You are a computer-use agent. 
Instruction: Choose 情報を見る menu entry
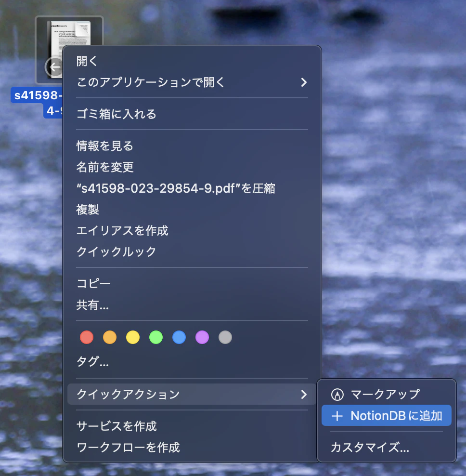[x=192, y=145]
